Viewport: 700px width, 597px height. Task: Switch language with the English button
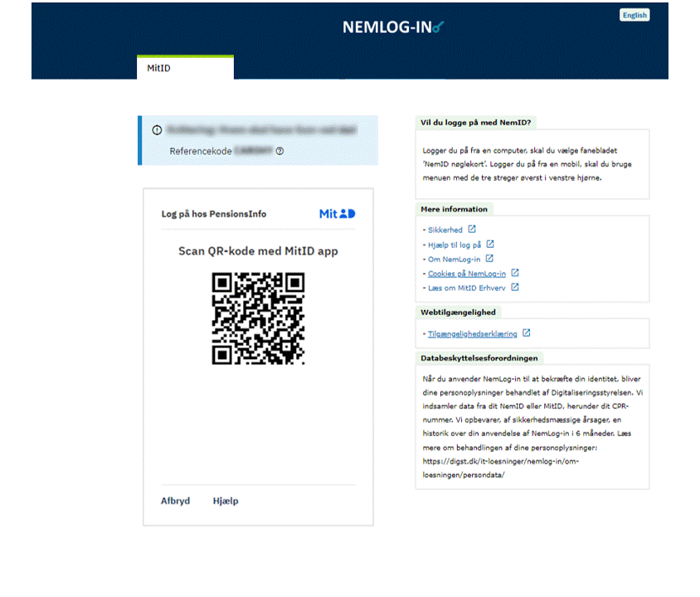click(x=634, y=15)
